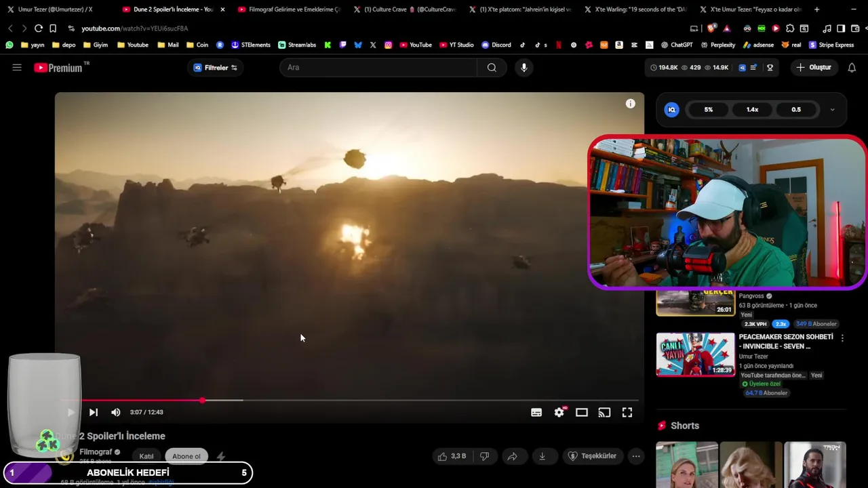Open Teşekkürler super thanks button
Screen dimensions: 868x488
click(593, 456)
